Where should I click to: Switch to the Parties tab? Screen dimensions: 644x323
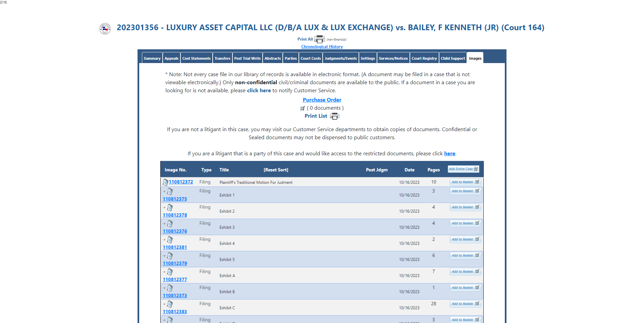pos(291,58)
